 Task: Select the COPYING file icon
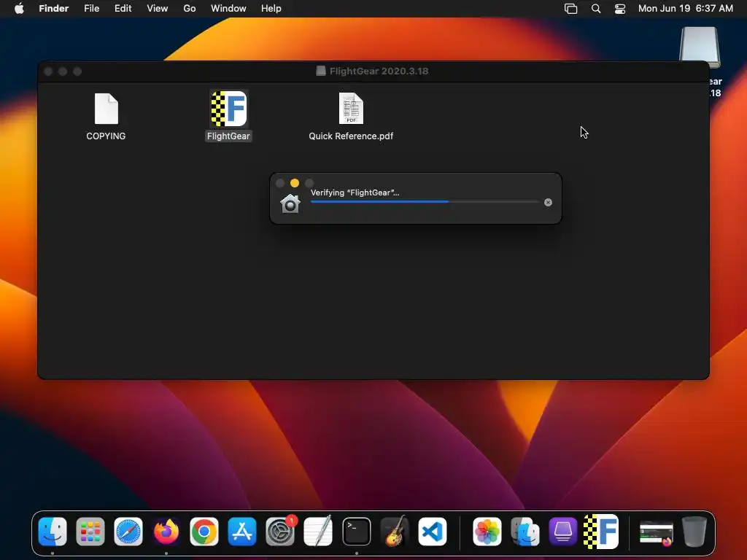(x=107, y=109)
